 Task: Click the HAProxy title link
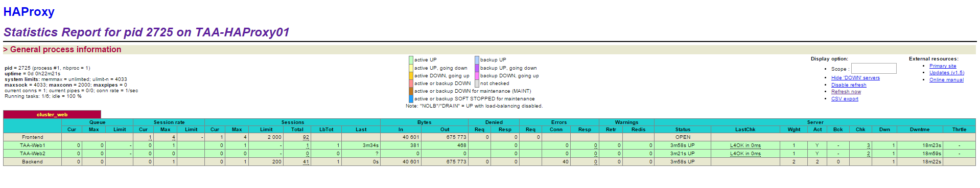pyautogui.click(x=29, y=12)
